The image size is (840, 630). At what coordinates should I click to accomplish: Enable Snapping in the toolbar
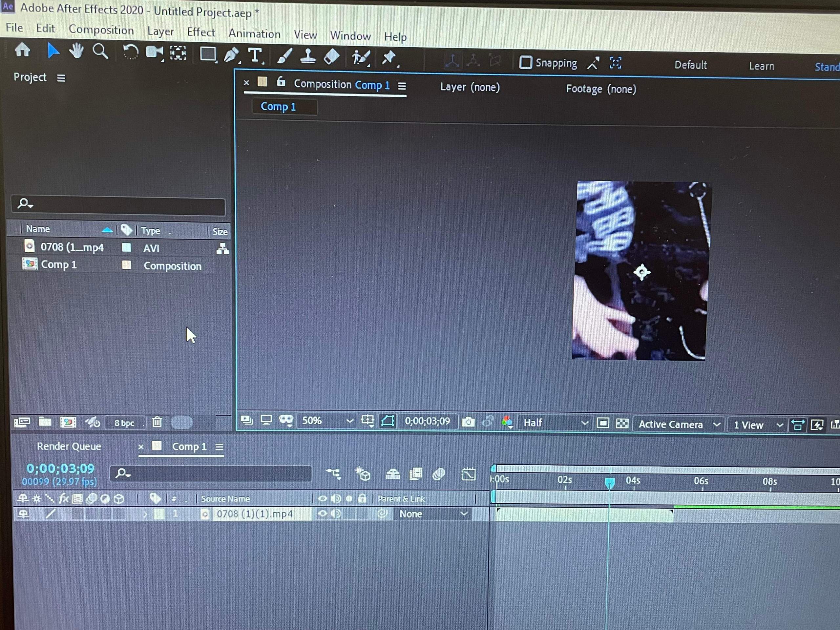point(526,63)
